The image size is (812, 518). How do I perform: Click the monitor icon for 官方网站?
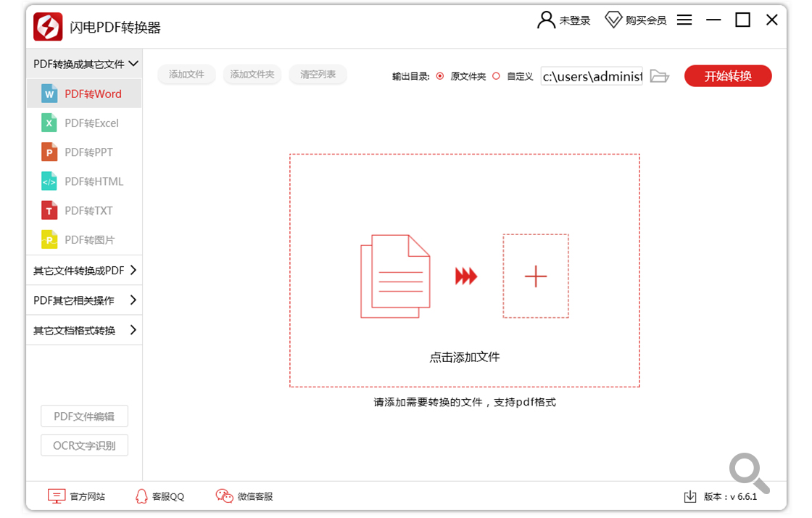(56, 496)
